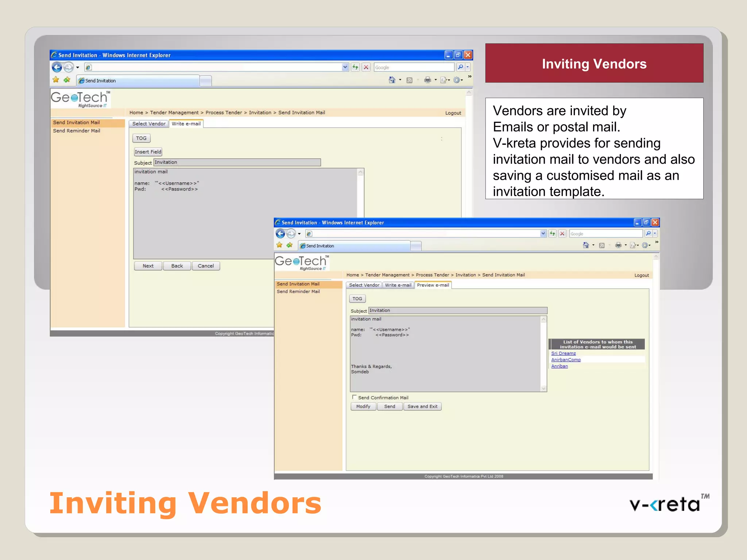Enable Send Confirmation Mail checkbox
This screenshot has height=560, width=747.
coord(354,397)
